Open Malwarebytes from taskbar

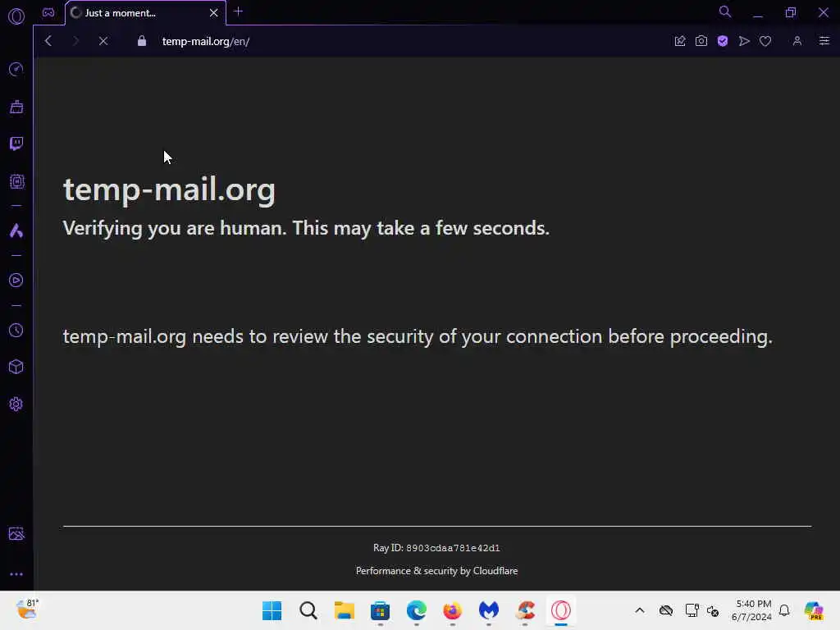coord(489,610)
